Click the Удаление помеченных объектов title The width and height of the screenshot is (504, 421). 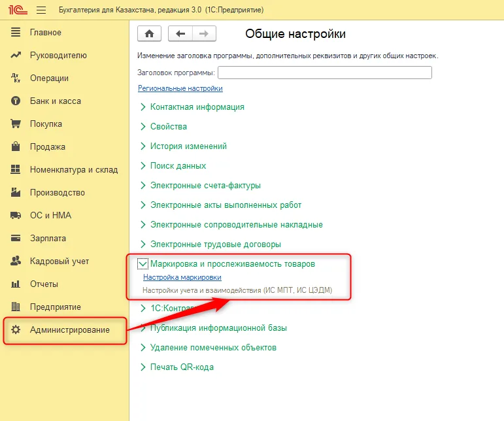click(213, 347)
